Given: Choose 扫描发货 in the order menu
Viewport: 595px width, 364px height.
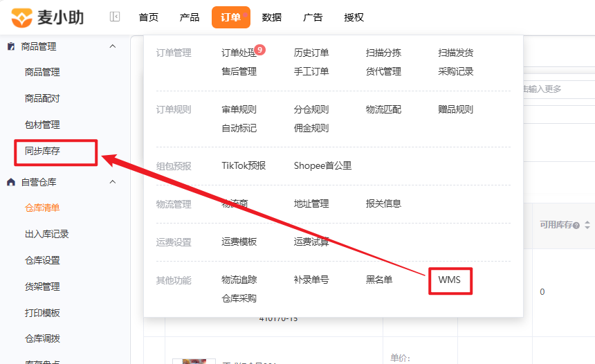Looking at the screenshot, I should pos(456,53).
